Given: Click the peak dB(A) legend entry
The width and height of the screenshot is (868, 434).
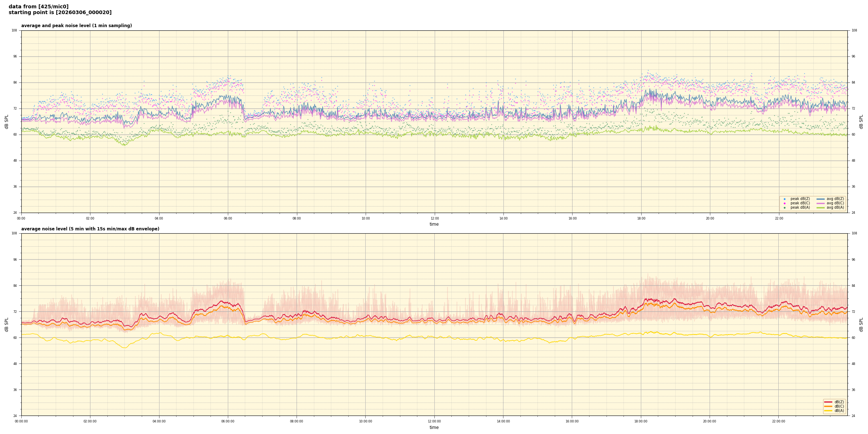Looking at the screenshot, I should (800, 208).
